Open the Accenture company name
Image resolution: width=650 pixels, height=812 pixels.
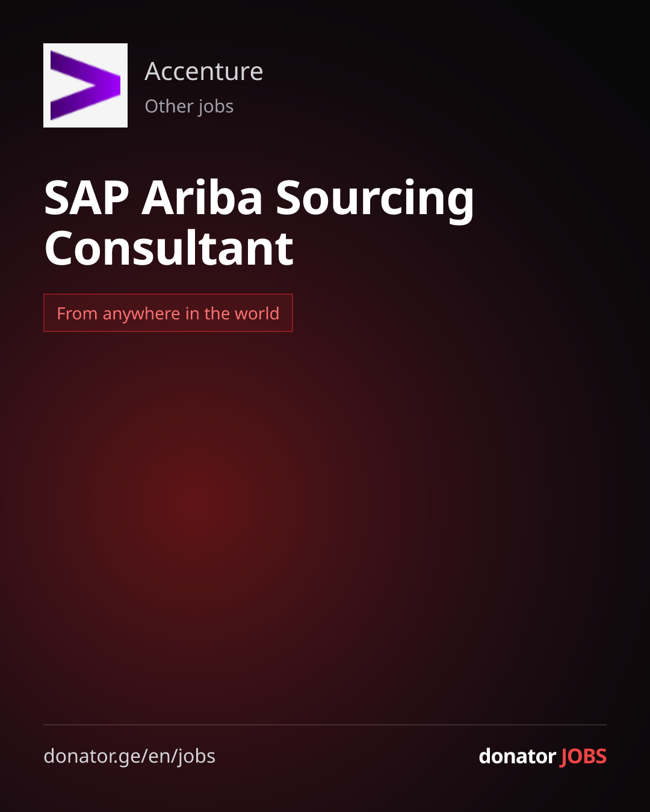(x=204, y=72)
